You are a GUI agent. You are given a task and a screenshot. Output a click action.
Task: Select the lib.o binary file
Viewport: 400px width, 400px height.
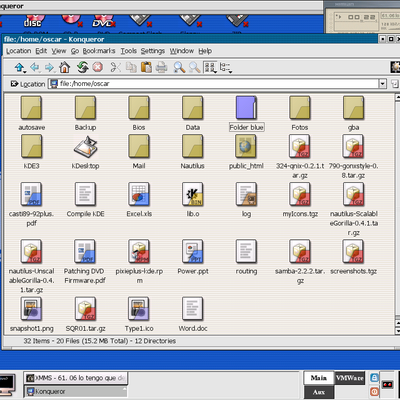tap(193, 199)
